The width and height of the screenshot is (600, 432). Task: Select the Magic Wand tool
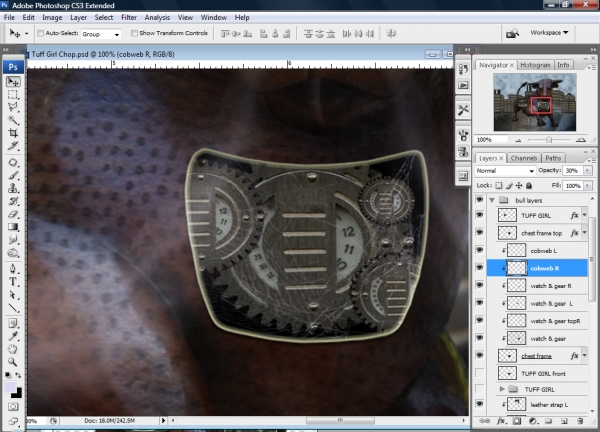[13, 120]
